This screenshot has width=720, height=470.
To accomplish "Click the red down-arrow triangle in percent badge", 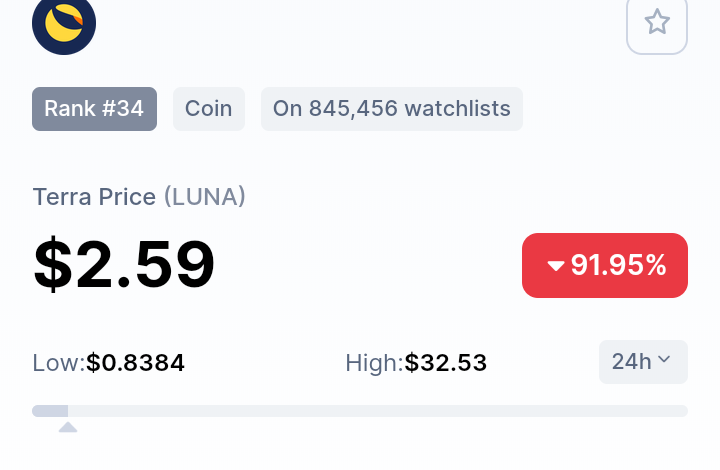I will [556, 266].
